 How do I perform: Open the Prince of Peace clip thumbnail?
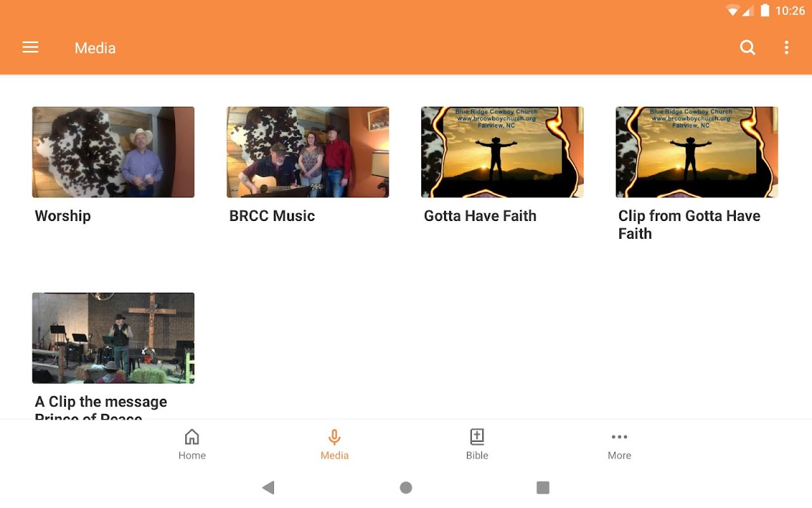pyautogui.click(x=114, y=338)
